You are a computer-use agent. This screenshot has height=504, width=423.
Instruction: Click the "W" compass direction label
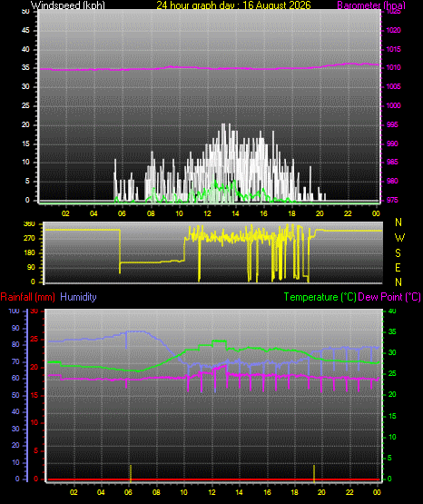point(399,238)
